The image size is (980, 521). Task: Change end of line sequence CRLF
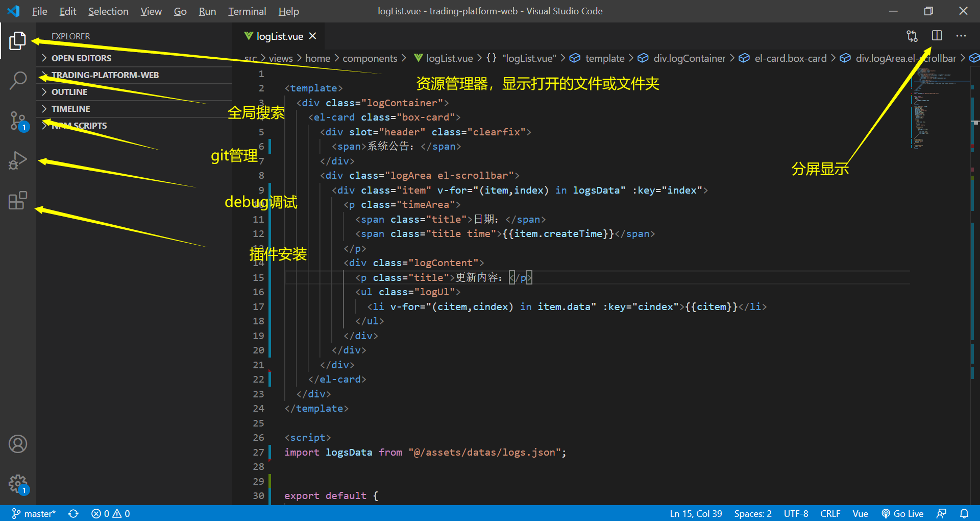(830, 513)
